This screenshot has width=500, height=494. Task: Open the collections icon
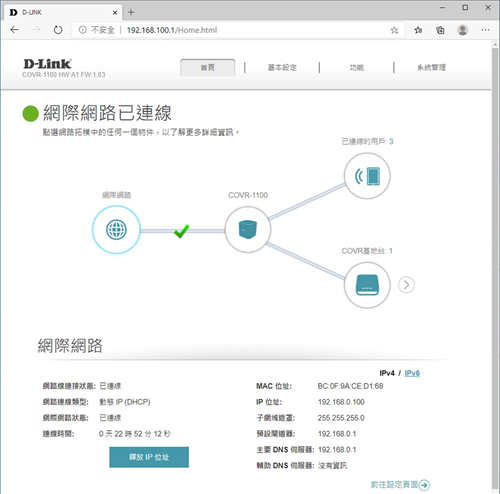click(440, 30)
